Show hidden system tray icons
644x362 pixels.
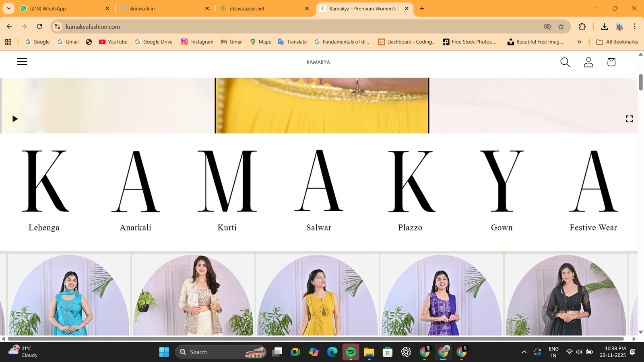[x=524, y=352]
